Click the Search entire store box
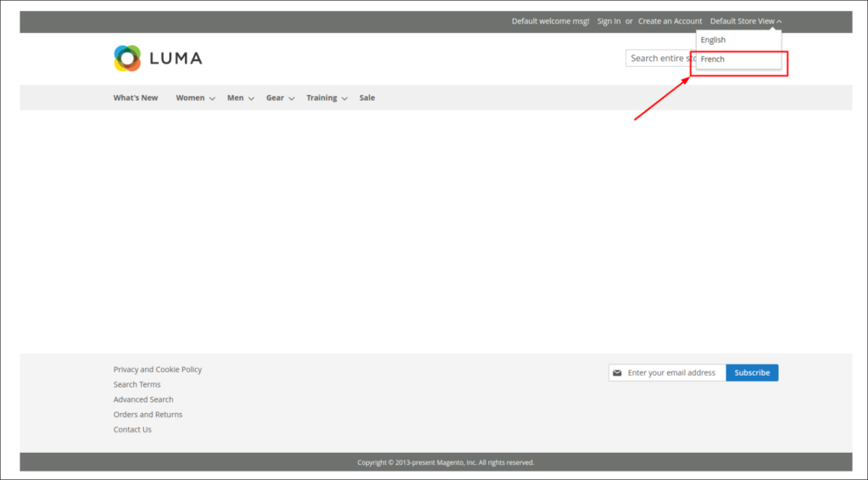This screenshot has width=868, height=480. (659, 59)
